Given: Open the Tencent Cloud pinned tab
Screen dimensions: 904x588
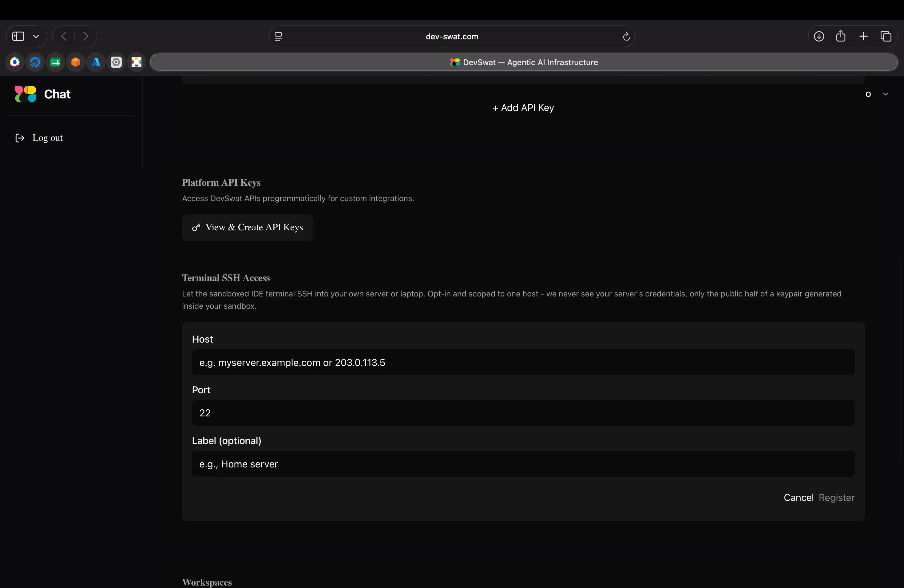Looking at the screenshot, I should coord(15,62).
